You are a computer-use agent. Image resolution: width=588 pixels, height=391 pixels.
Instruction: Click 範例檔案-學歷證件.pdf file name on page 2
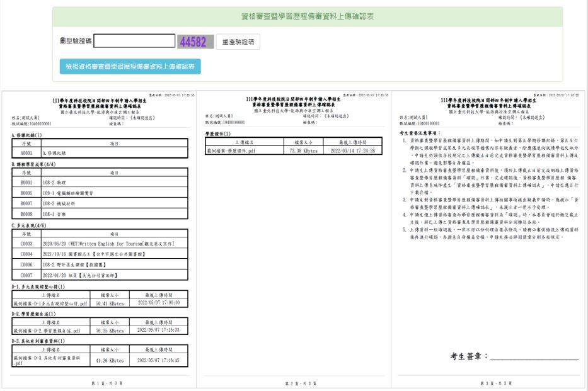[231, 150]
